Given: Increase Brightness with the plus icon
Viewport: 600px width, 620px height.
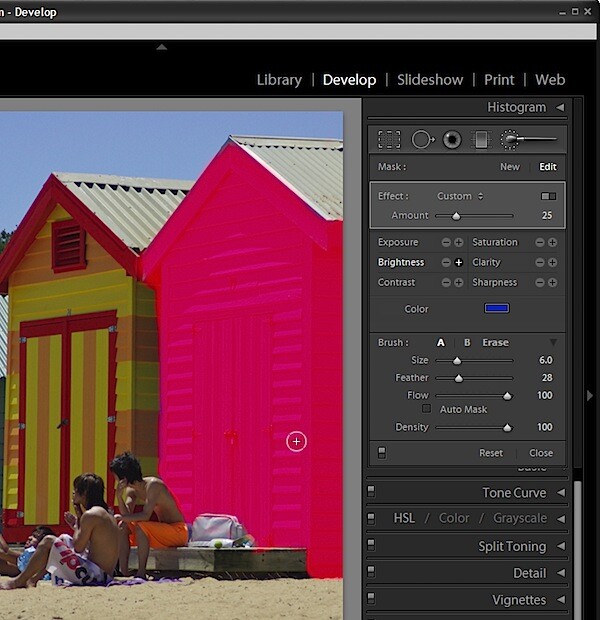Looking at the screenshot, I should pos(458,263).
